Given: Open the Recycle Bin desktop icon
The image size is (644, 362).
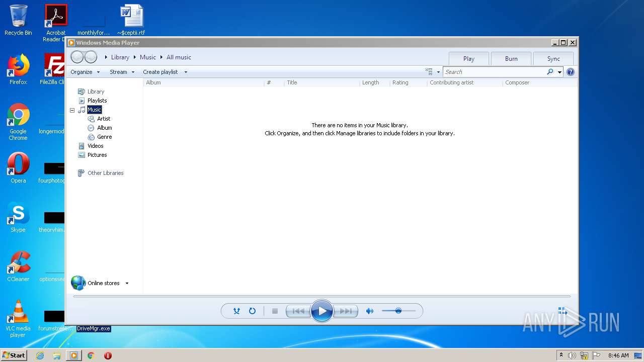Looking at the screenshot, I should click(x=18, y=20).
